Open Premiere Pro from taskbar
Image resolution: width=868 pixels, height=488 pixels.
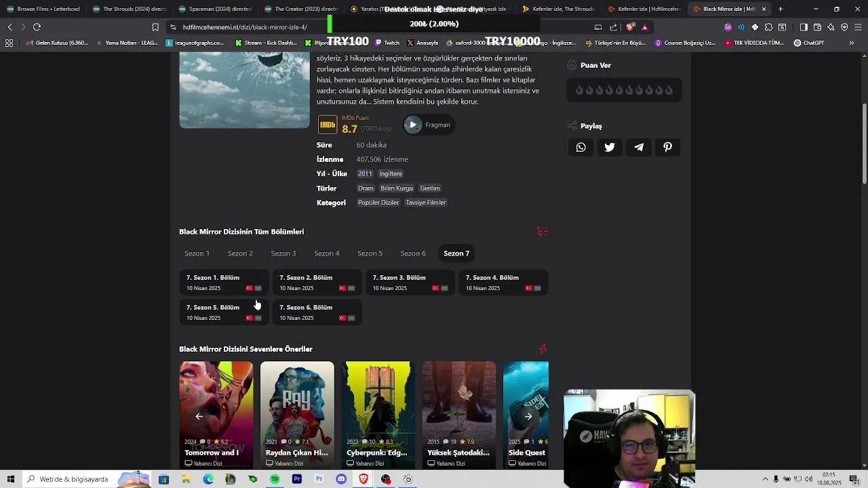point(296,479)
